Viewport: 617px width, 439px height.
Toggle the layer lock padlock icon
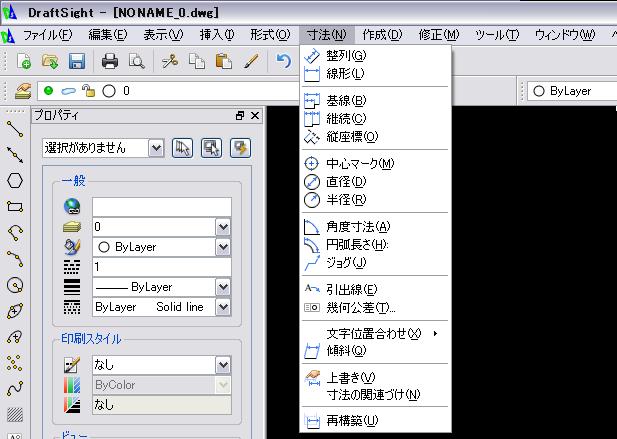click(88, 91)
